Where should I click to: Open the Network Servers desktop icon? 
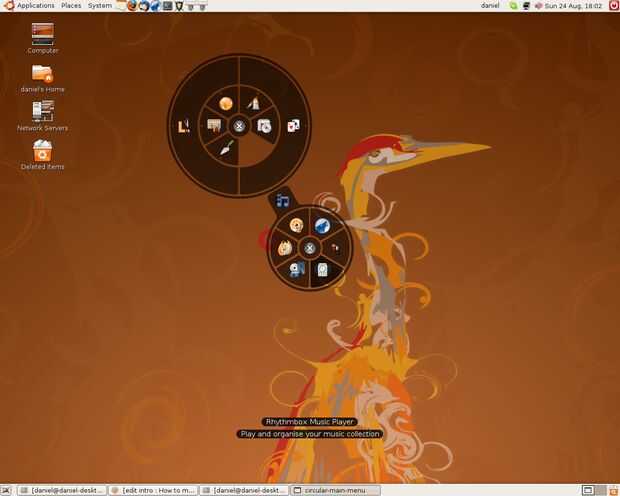[43, 116]
